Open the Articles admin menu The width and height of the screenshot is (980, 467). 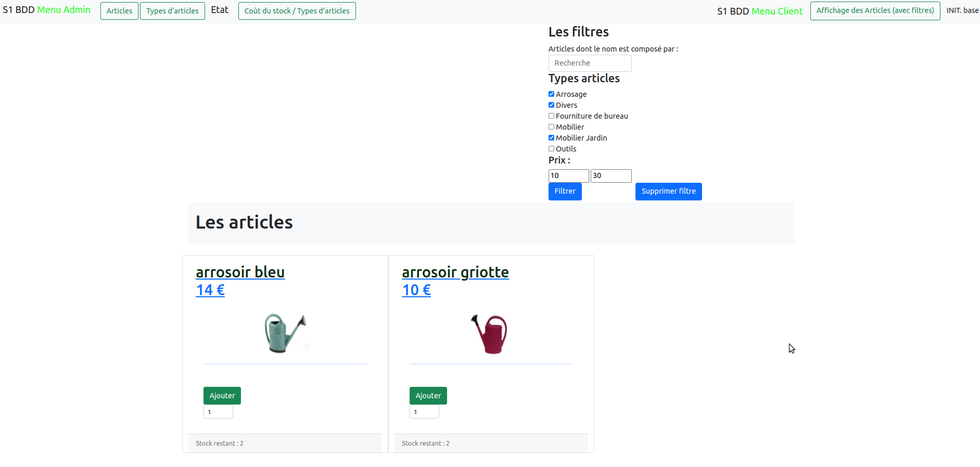[x=119, y=11]
